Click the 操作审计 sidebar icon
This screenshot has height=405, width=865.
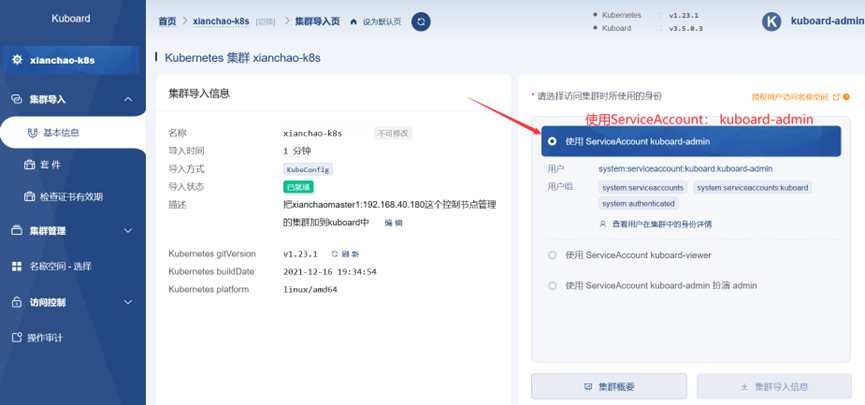tap(17, 337)
